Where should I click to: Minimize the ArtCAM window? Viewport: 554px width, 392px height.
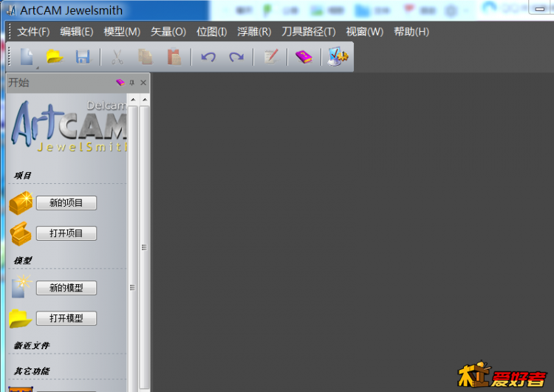point(539,8)
